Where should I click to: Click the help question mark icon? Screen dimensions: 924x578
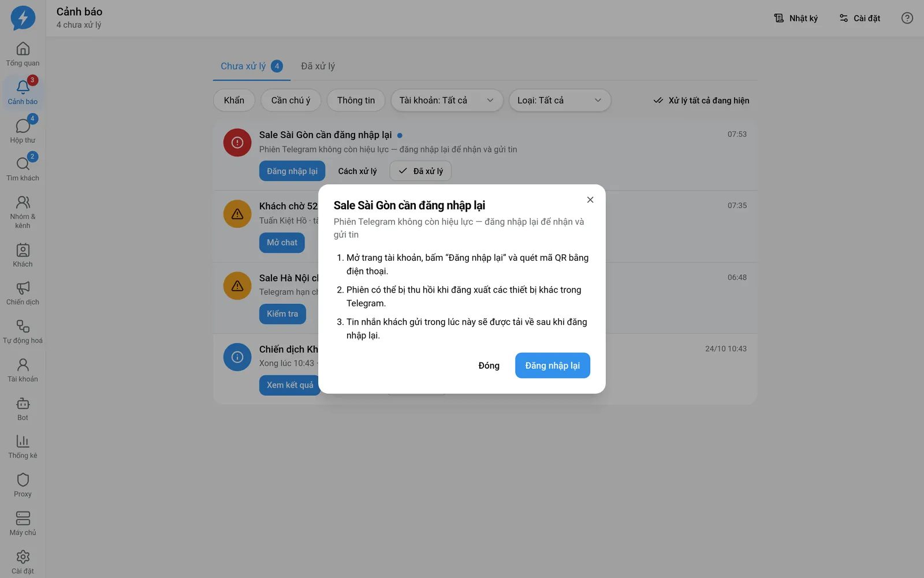[907, 18]
